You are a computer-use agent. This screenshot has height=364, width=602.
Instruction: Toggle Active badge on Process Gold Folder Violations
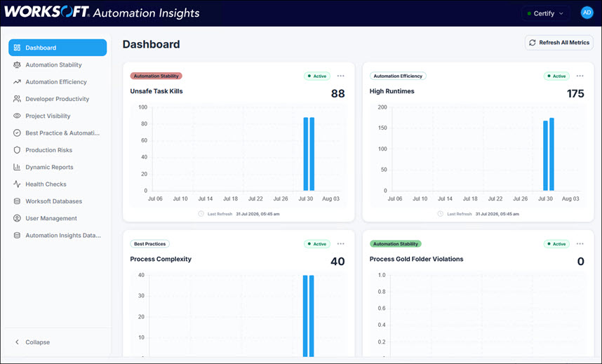(556, 244)
